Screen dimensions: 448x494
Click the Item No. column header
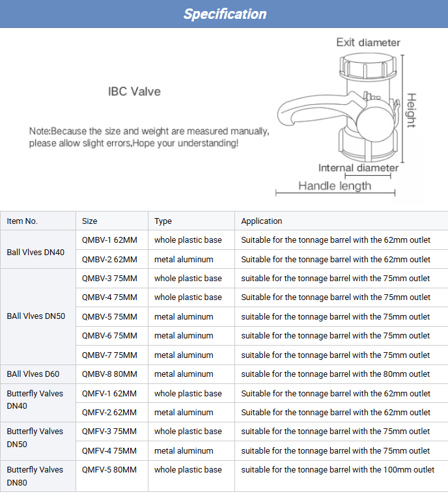[x=23, y=221]
